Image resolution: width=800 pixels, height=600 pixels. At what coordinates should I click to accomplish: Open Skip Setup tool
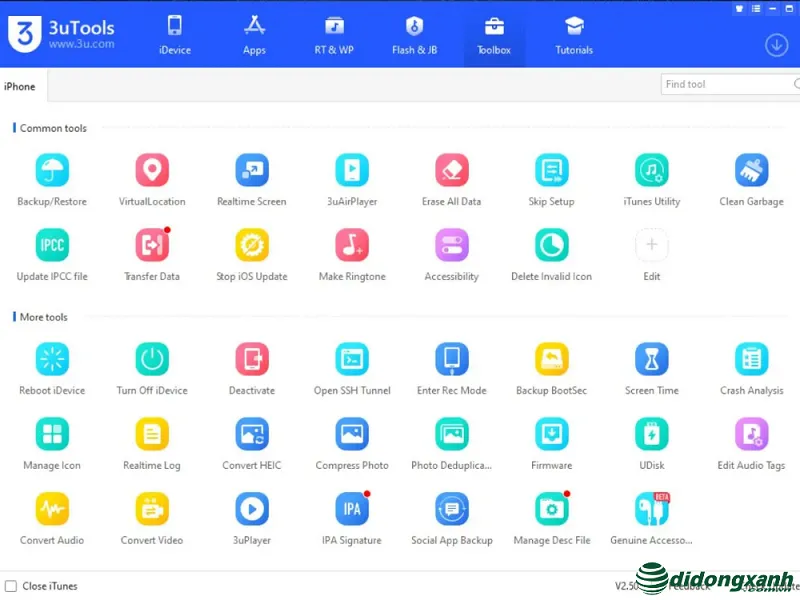552,170
